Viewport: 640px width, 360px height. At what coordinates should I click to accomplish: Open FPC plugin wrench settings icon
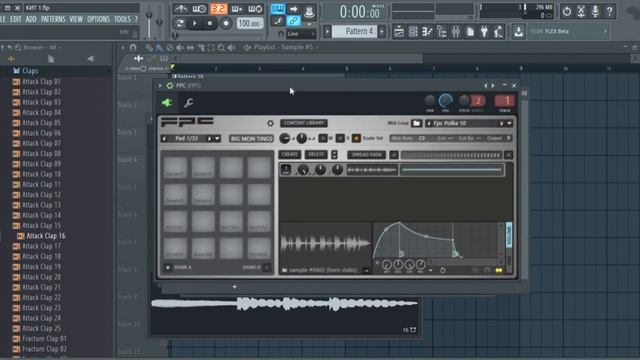pos(188,103)
